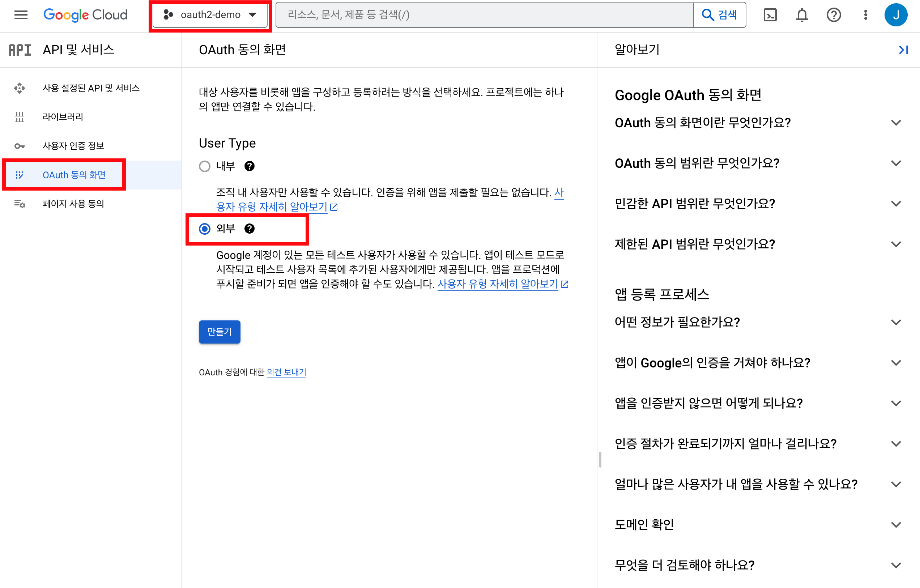Open 사용자 인증 정보 menu item
Viewport: 920px width, 588px height.
tap(90, 146)
